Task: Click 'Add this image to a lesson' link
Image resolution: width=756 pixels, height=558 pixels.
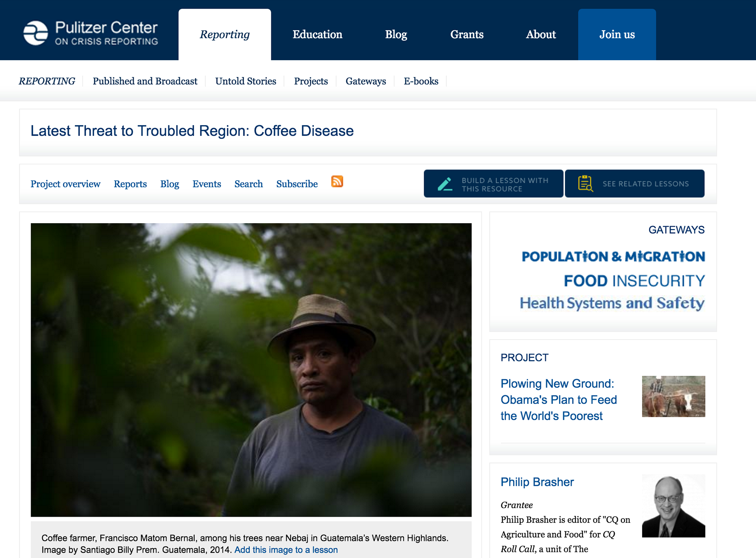Action: (286, 550)
